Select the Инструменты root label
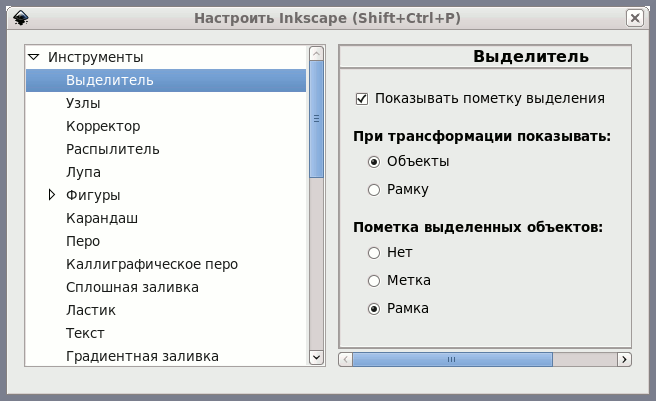Screen dimensions: 656x401 pos(95,57)
